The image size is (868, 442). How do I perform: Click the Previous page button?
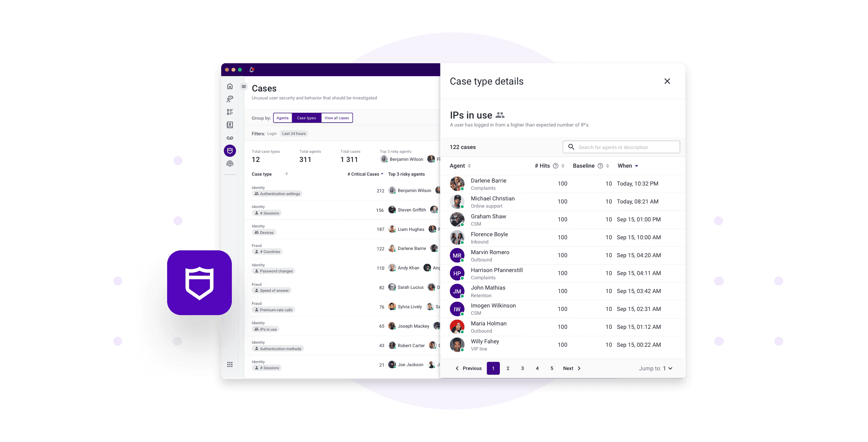(x=468, y=368)
